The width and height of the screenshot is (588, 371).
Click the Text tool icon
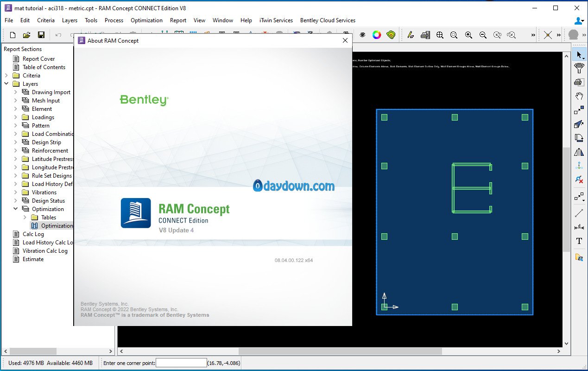point(579,241)
